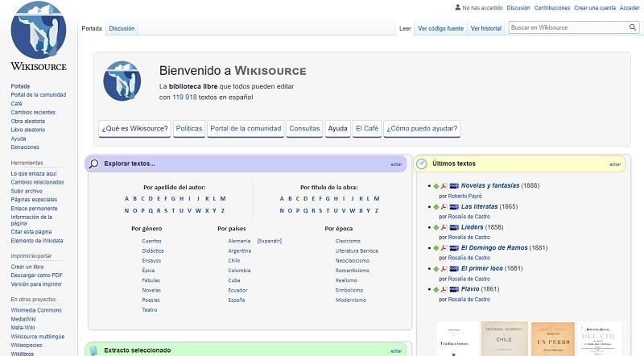Open Contribuciones link at top

click(551, 8)
